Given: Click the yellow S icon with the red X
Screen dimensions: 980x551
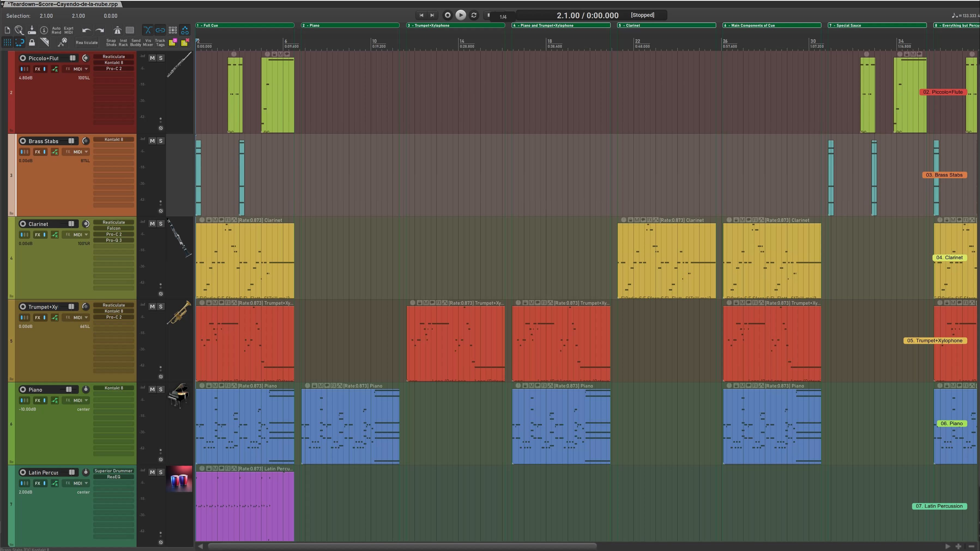Looking at the screenshot, I should click(x=185, y=42).
